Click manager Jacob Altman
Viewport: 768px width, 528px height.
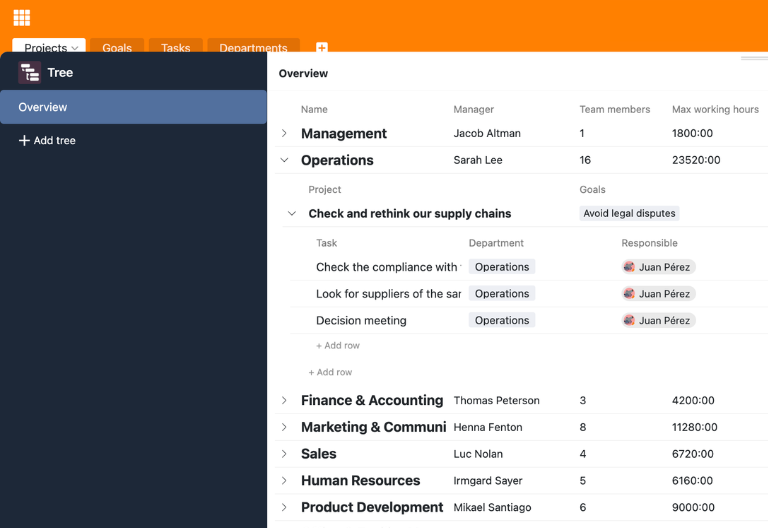point(487,133)
